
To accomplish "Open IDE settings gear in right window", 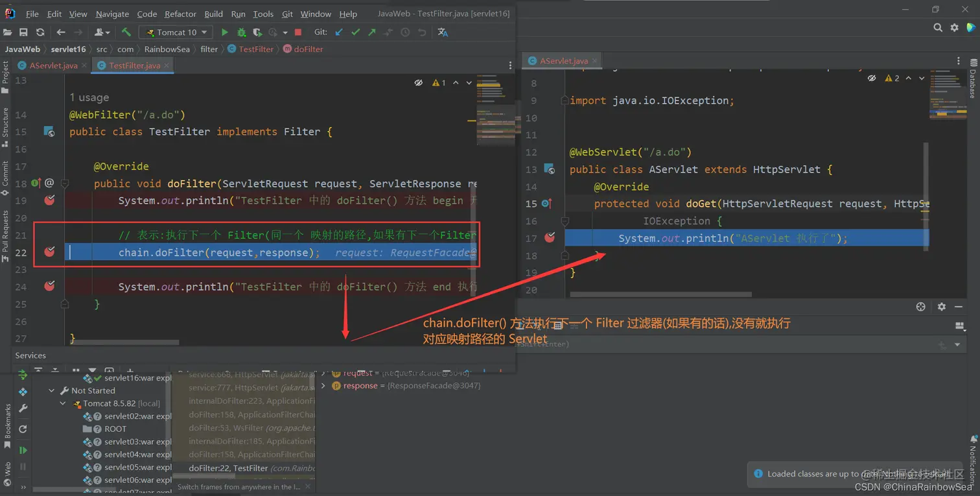I will pos(954,27).
